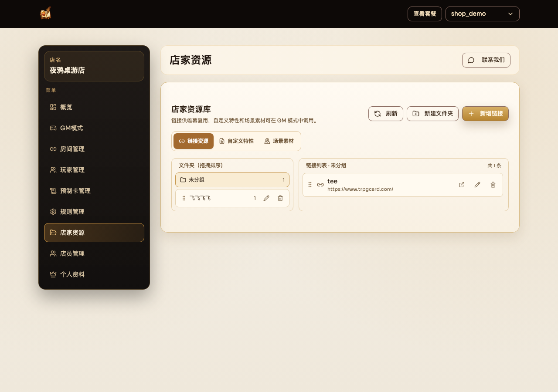Screen dimensions: 558x392
Task: Edit the 飞飞飞飞 folder pencil icon
Action: (266, 198)
